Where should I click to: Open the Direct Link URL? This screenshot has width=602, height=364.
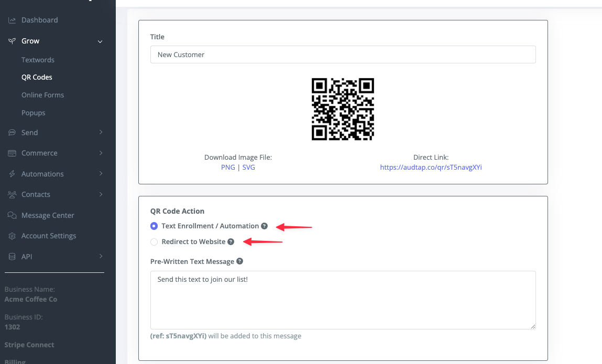tap(430, 167)
